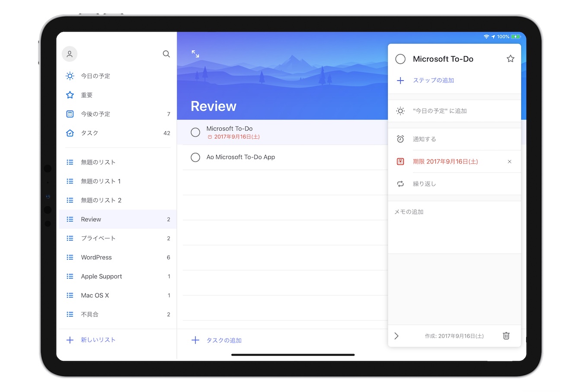
Task: Click the sun icon in "今日の予定" に追加 row
Action: click(400, 111)
